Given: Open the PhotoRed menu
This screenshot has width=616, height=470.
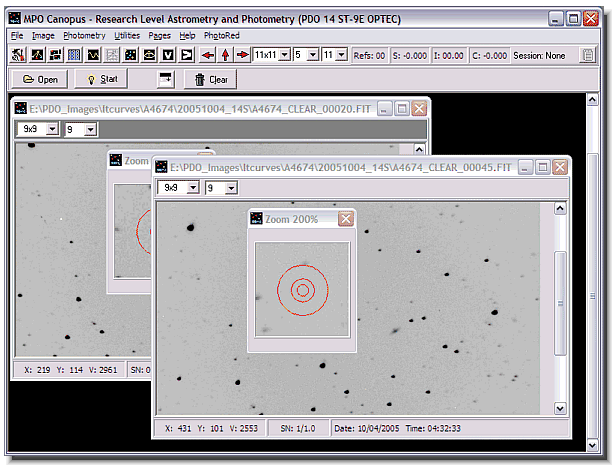Looking at the screenshot, I should [x=222, y=36].
